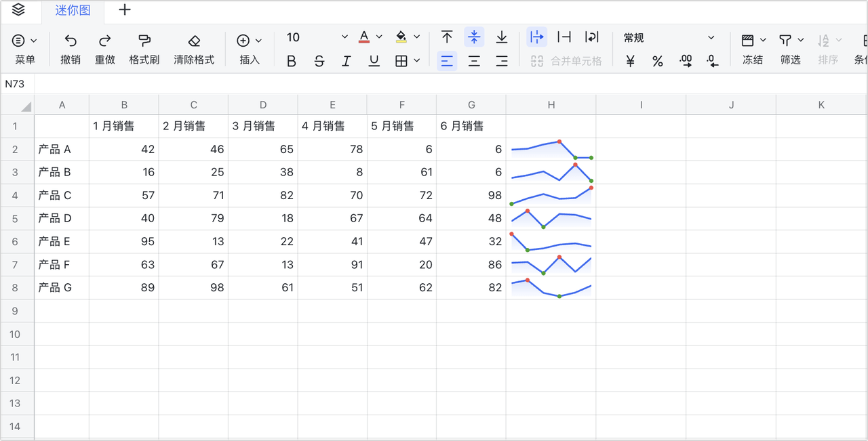Click the select-all corner triangle
Screen dimensions: 868x441
[26, 106]
